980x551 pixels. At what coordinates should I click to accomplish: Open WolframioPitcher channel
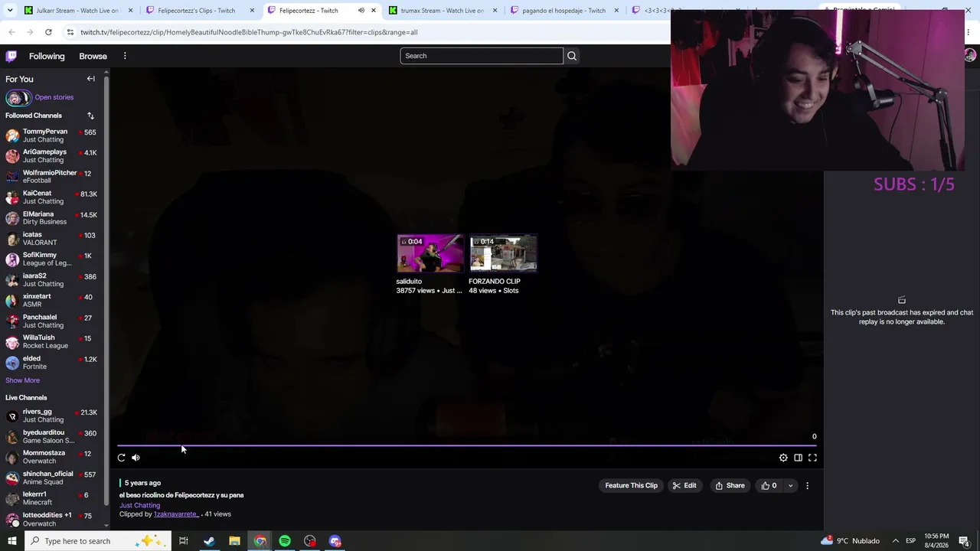pyautogui.click(x=51, y=177)
